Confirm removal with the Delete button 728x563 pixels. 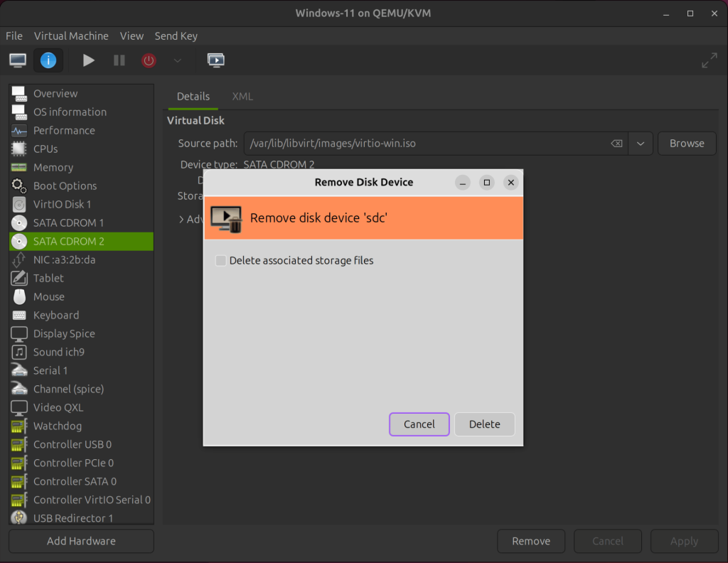coord(484,424)
